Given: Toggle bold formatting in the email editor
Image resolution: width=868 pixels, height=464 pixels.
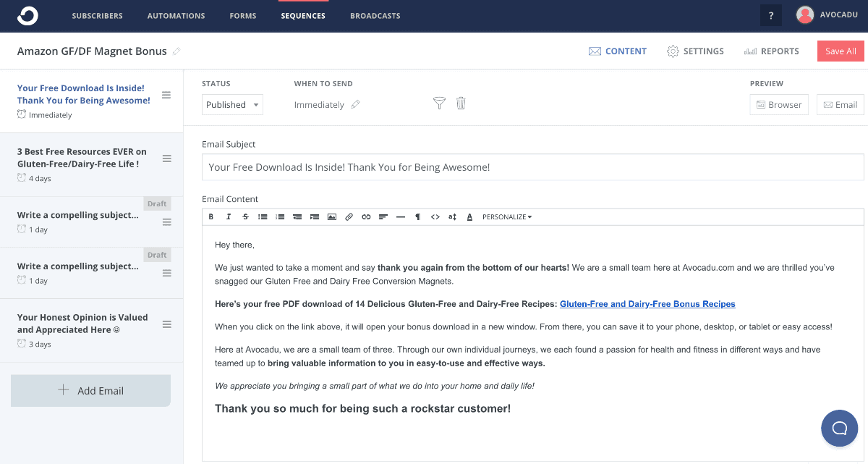Looking at the screenshot, I should click(210, 216).
